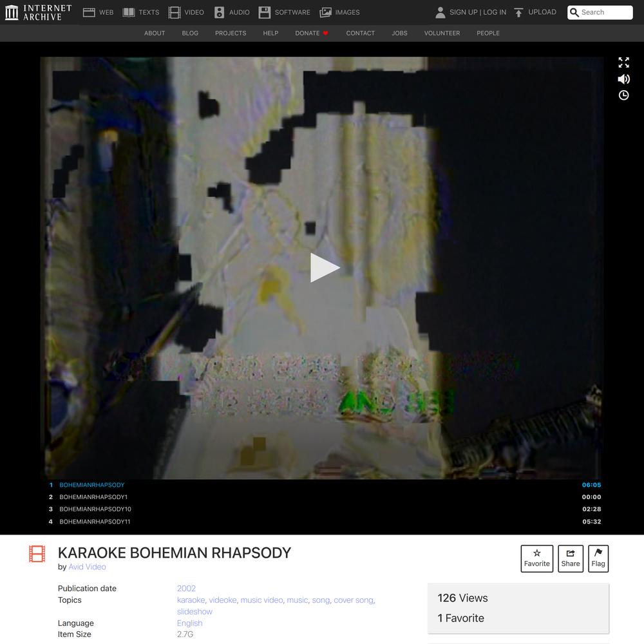
Task: Click the TEXTS navigation label
Action: pos(149,12)
